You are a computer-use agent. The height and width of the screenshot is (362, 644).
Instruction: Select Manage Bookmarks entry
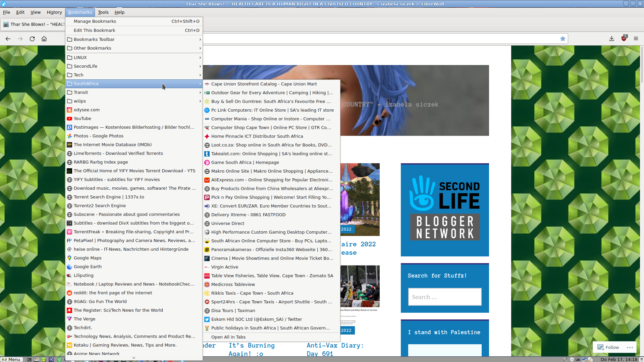[x=134, y=21]
